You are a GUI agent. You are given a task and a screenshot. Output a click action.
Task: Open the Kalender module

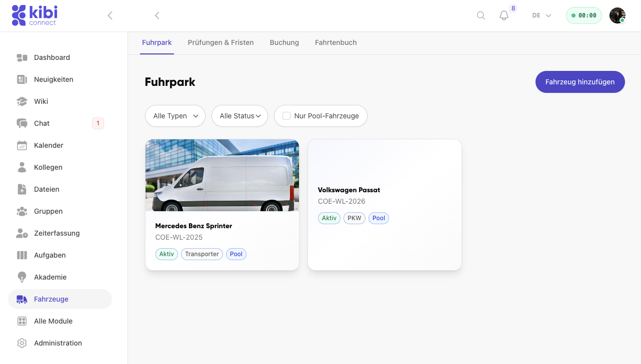[48, 145]
